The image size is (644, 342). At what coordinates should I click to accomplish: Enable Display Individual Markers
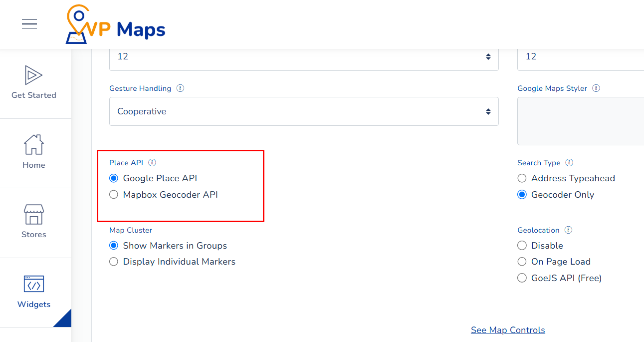[113, 261]
